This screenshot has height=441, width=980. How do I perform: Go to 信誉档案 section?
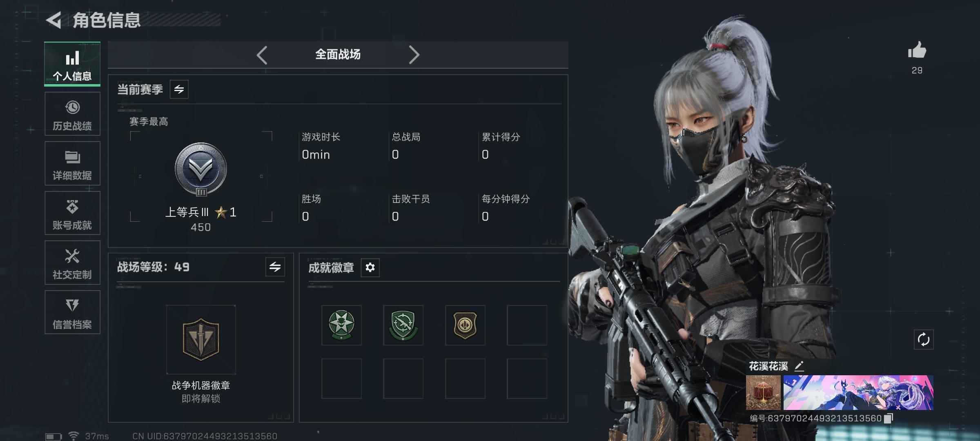click(x=72, y=312)
